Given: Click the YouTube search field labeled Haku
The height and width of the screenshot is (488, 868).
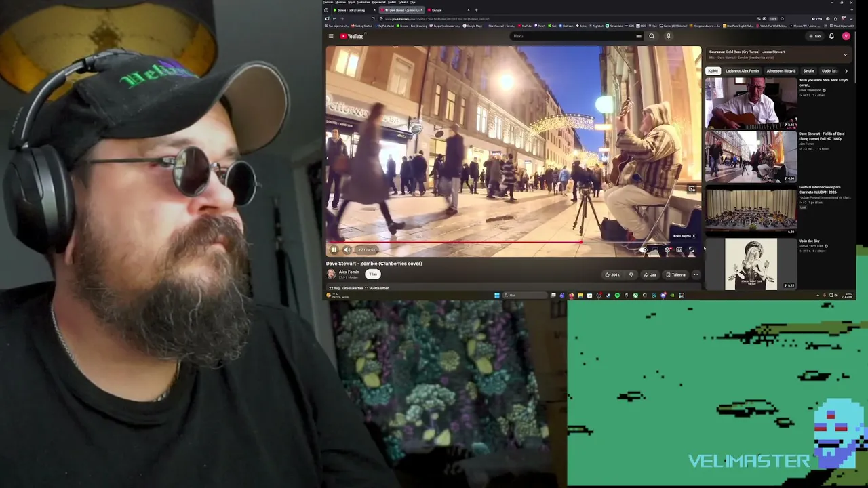Looking at the screenshot, I should click(574, 36).
